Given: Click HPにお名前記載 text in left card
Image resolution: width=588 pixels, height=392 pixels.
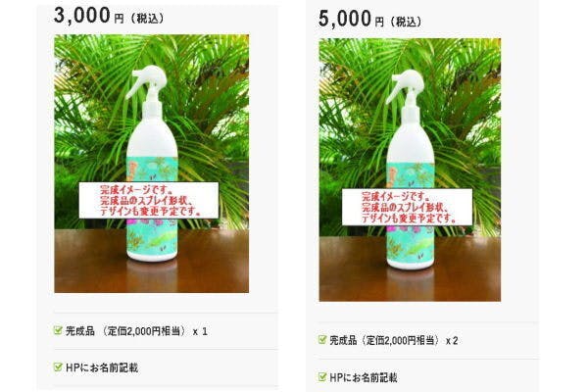Looking at the screenshot, I should tap(102, 367).
